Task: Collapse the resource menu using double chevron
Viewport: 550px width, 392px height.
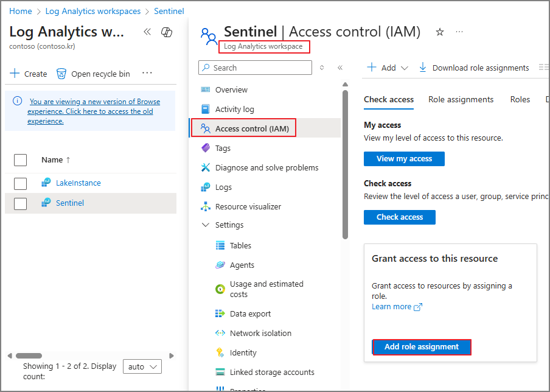Action: [340, 68]
